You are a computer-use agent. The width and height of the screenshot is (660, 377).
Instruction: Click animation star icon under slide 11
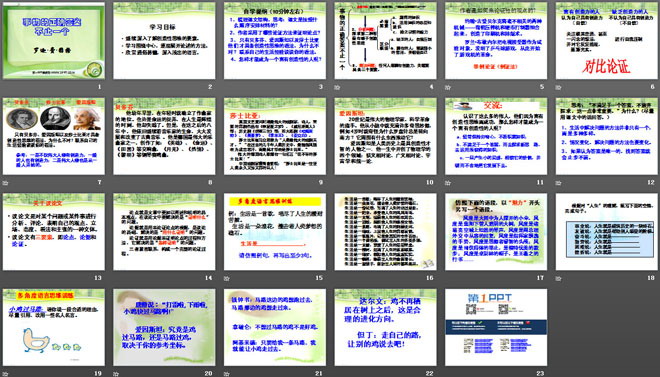(x=448, y=183)
